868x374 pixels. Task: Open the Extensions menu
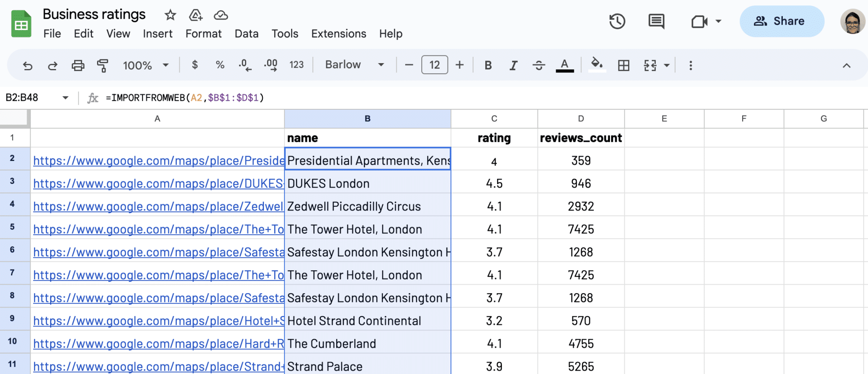click(338, 33)
